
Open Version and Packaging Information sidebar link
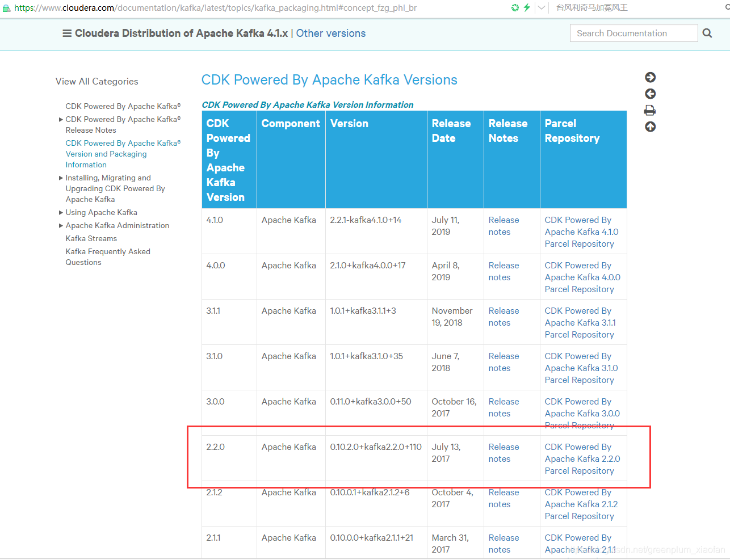click(123, 154)
